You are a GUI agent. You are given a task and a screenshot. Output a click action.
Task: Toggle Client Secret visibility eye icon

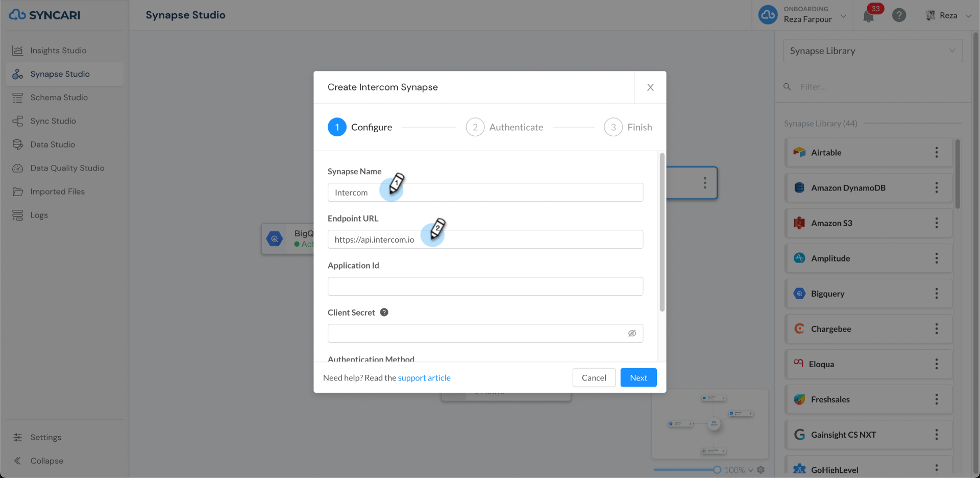click(x=632, y=333)
